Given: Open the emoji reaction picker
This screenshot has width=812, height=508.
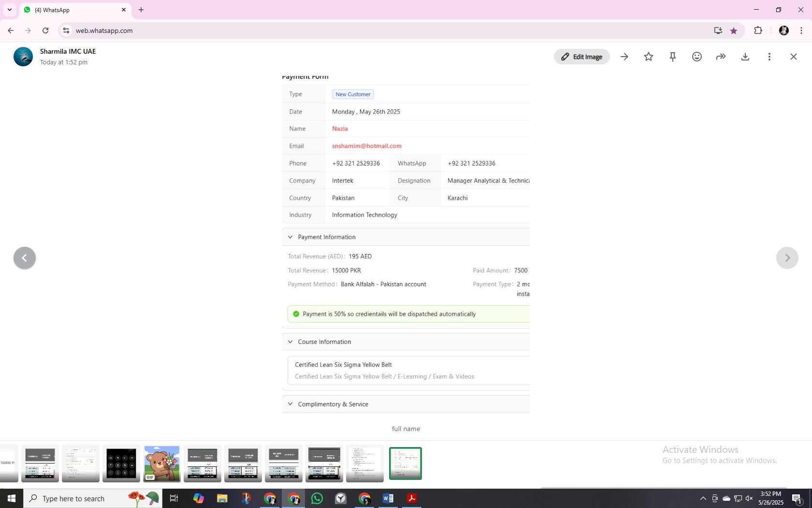Looking at the screenshot, I should [x=697, y=57].
